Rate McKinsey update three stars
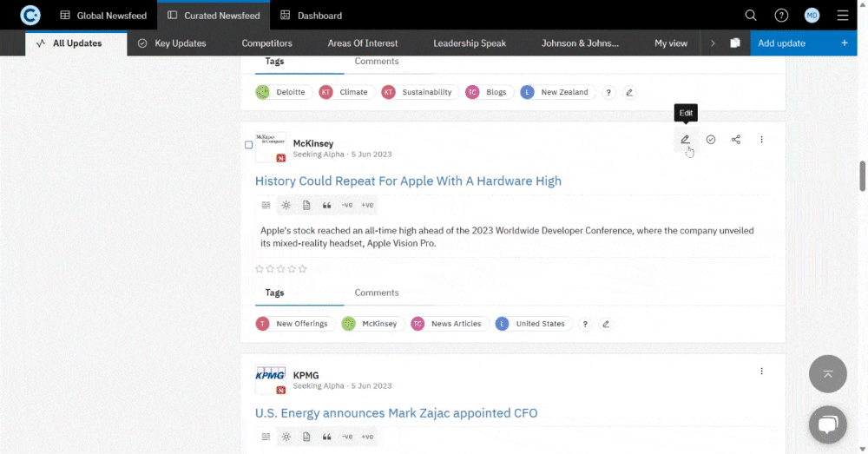The height and width of the screenshot is (454, 868). tap(280, 269)
